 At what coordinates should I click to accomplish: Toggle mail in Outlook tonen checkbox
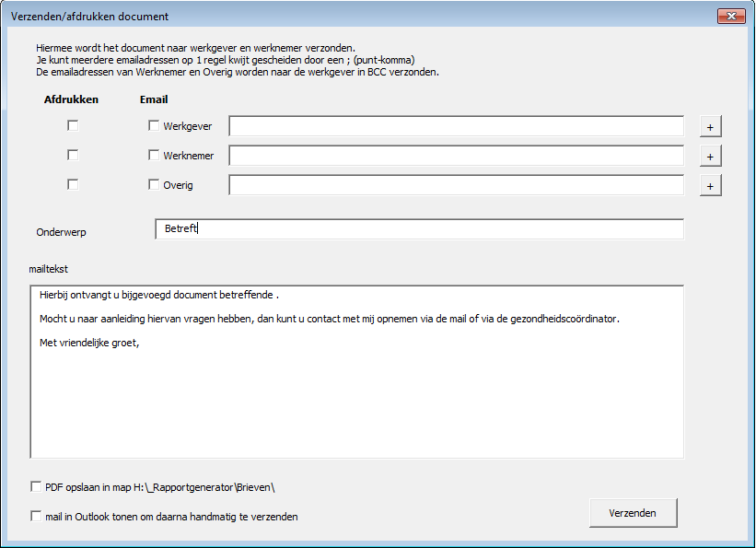coord(36,517)
